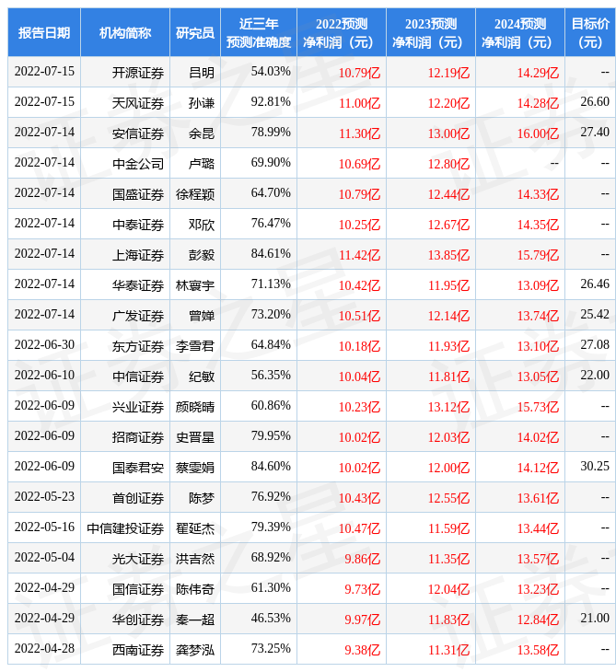Click the 2024预测净利润 column header
The image size is (616, 672).
pos(520,32)
